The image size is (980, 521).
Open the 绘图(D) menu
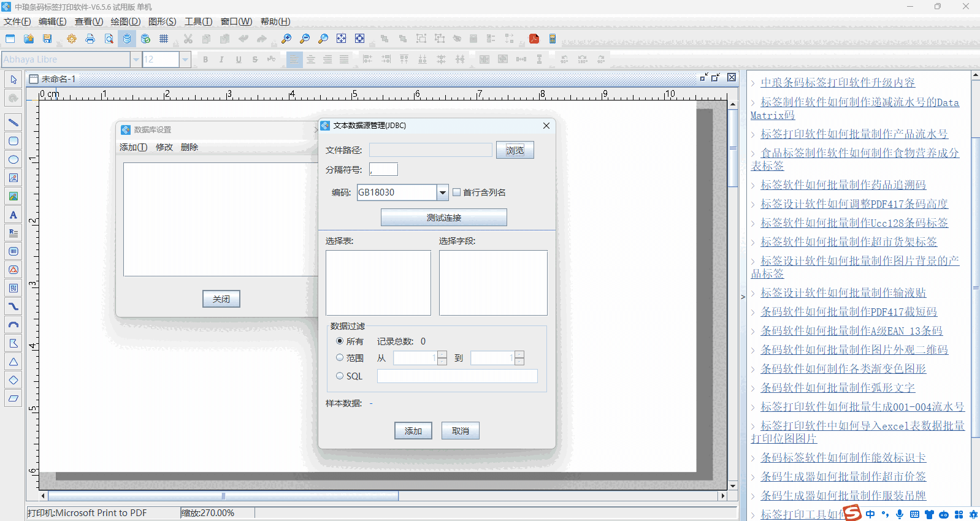[125, 21]
